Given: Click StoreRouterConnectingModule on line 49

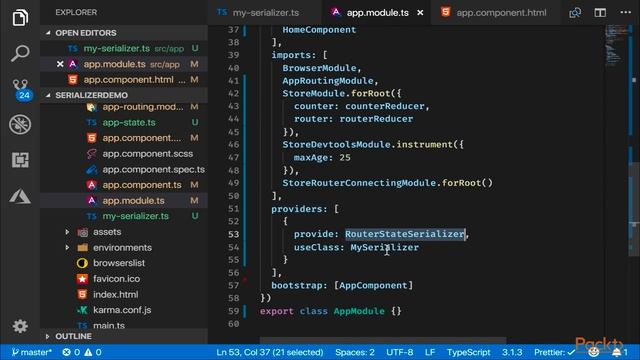Looking at the screenshot, I should tap(359, 183).
